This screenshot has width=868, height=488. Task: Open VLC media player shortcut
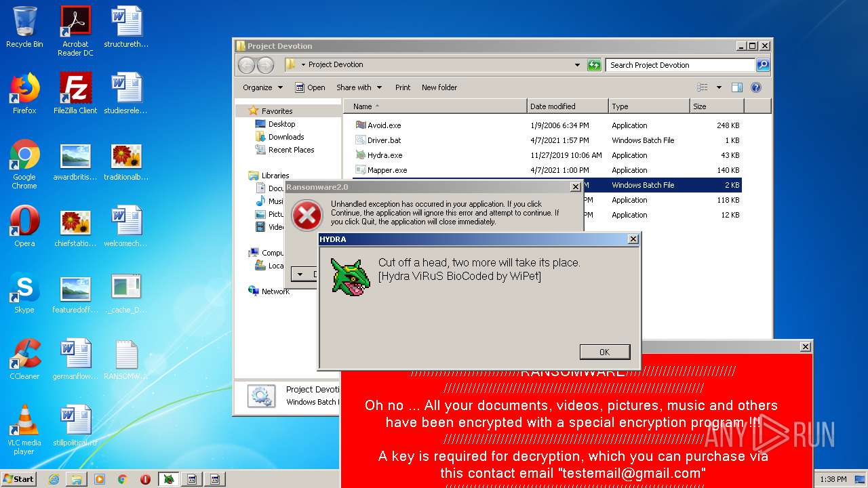point(24,430)
